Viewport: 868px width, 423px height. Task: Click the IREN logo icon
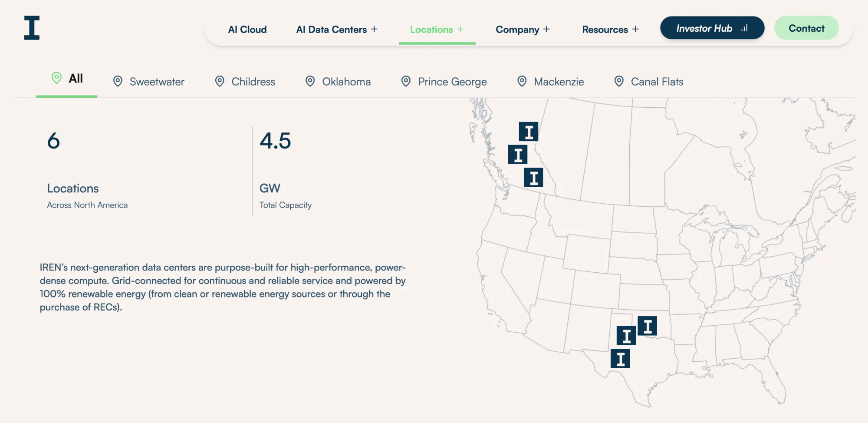click(x=32, y=28)
